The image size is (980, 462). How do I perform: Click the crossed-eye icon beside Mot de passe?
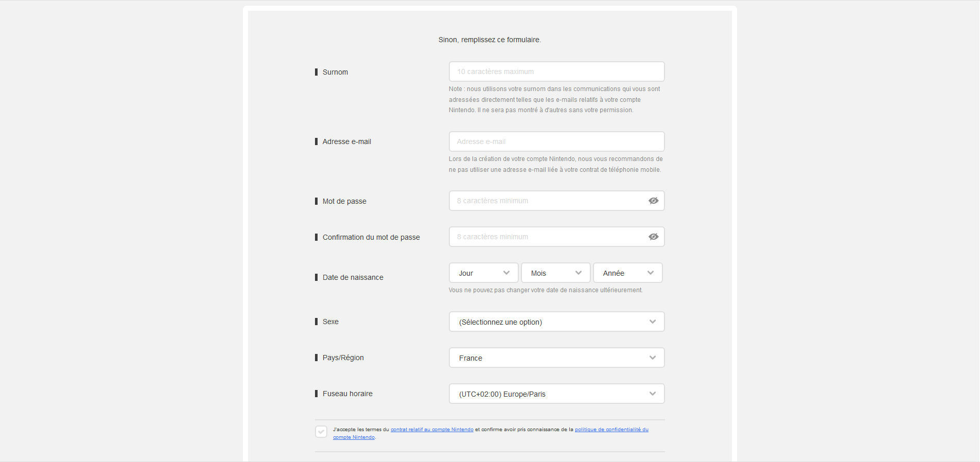click(x=653, y=201)
